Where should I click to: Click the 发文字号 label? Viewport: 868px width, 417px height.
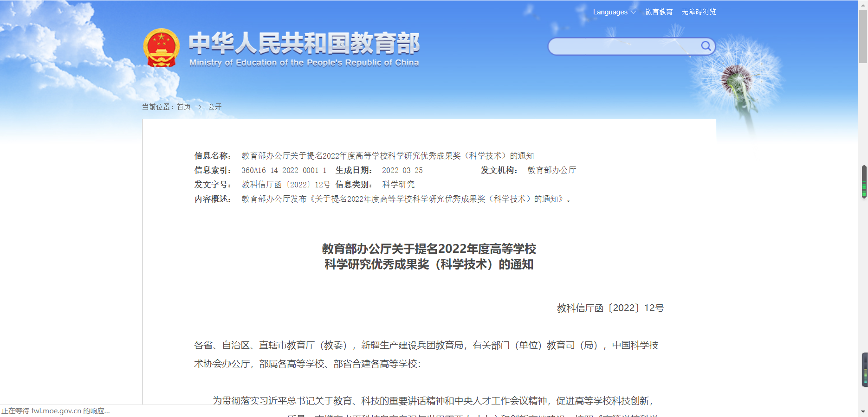213,185
